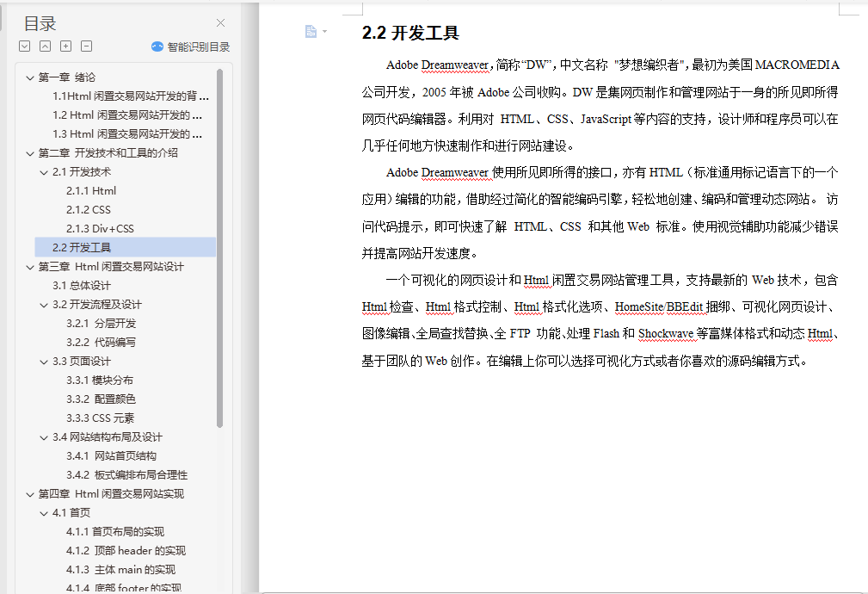Click the expand-all chevron-down icon in 目录 toolbar
Viewport: 868px width, 594px height.
point(24,46)
